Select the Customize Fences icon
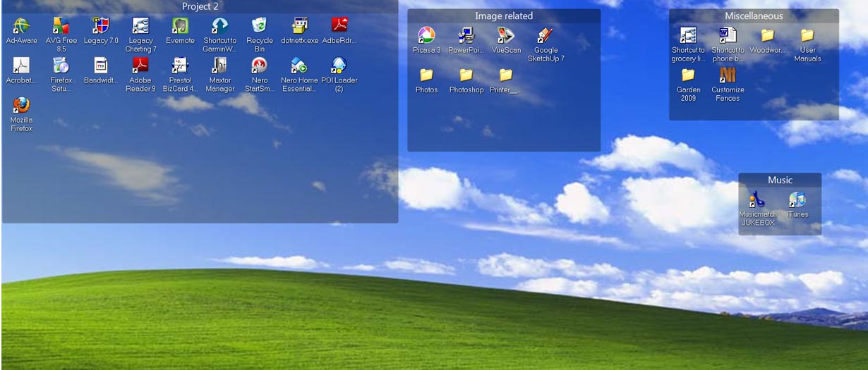The width and height of the screenshot is (868, 370). pyautogui.click(x=728, y=75)
